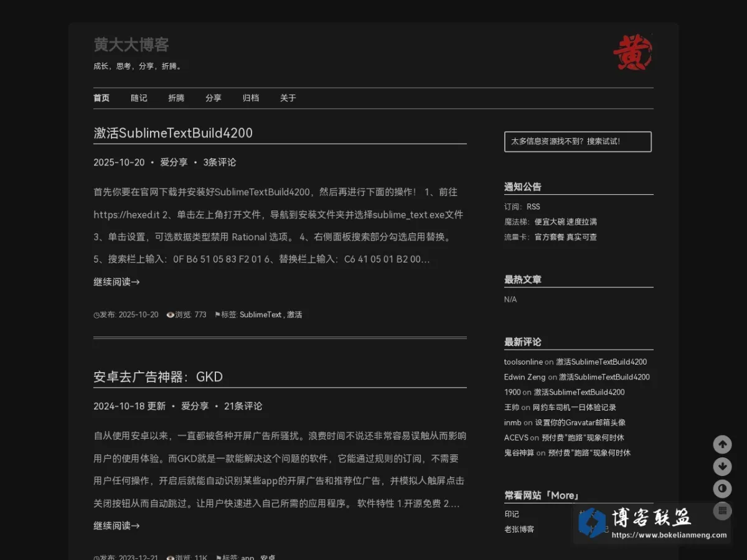Open the post title 安卓去广告神器：GKD

158,376
